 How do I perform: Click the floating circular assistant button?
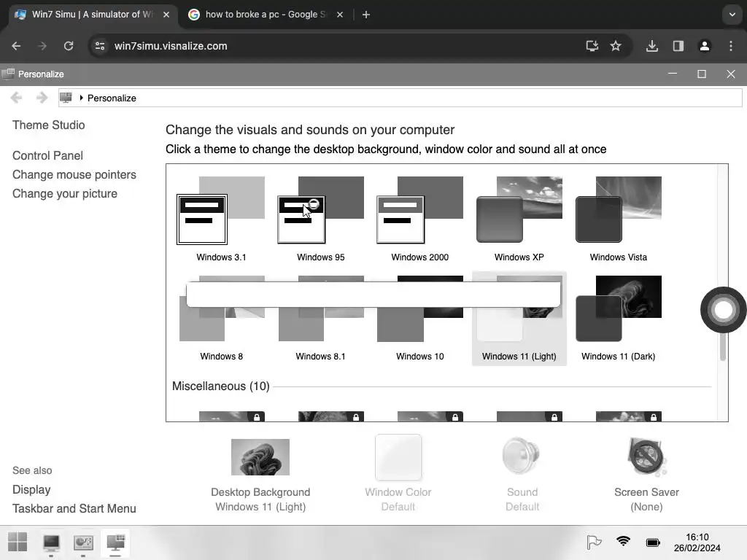pos(723,310)
